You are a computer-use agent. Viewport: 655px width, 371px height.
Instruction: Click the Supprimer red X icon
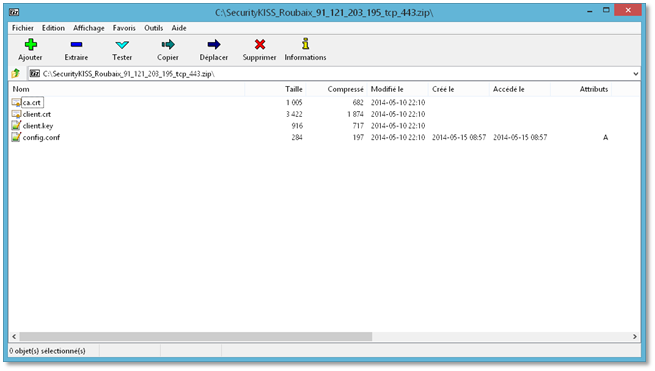click(260, 44)
